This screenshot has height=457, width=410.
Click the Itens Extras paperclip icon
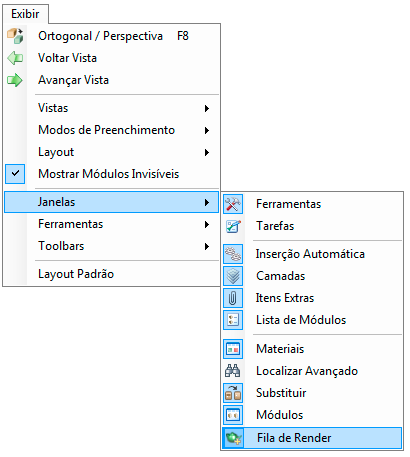point(233,298)
